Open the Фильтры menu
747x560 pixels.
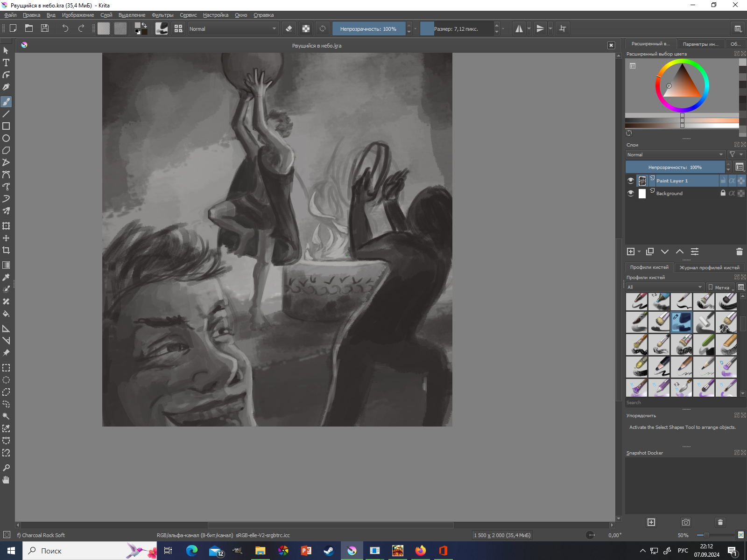162,15
